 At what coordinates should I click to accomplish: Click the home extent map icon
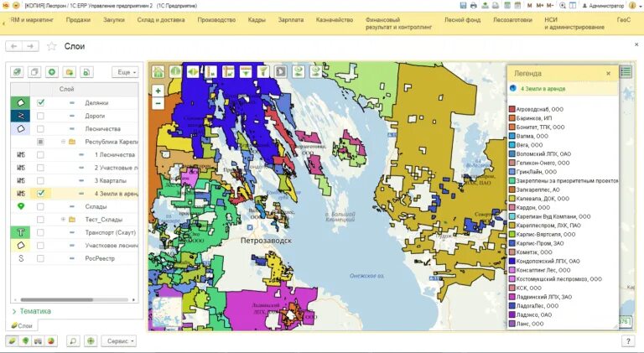[x=158, y=71]
